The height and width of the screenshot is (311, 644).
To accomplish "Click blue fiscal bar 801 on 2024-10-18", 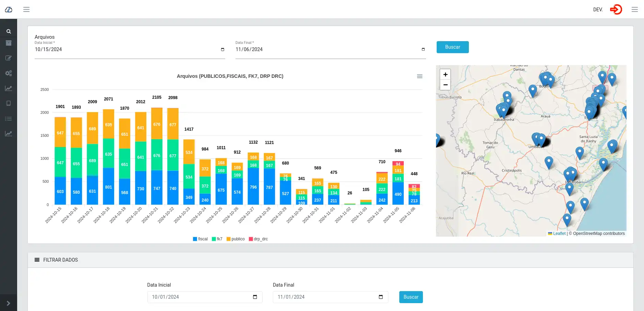I will [x=108, y=186].
